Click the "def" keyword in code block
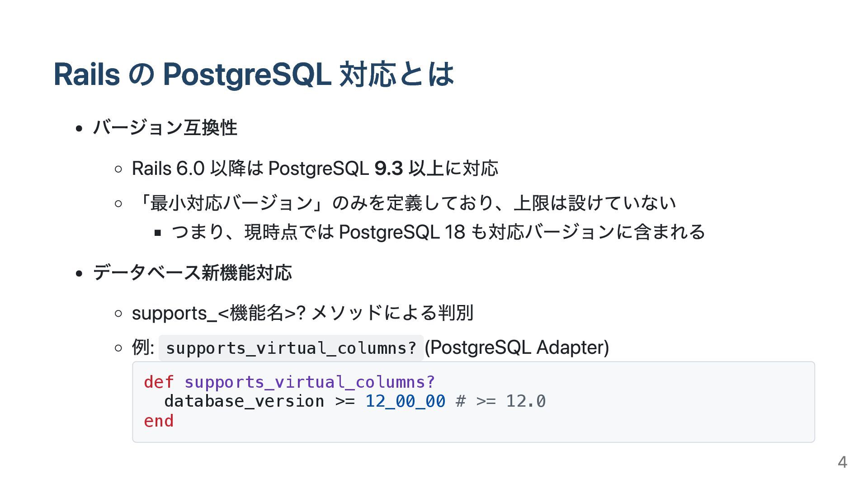Screen dimensions: 868x488 point(159,382)
